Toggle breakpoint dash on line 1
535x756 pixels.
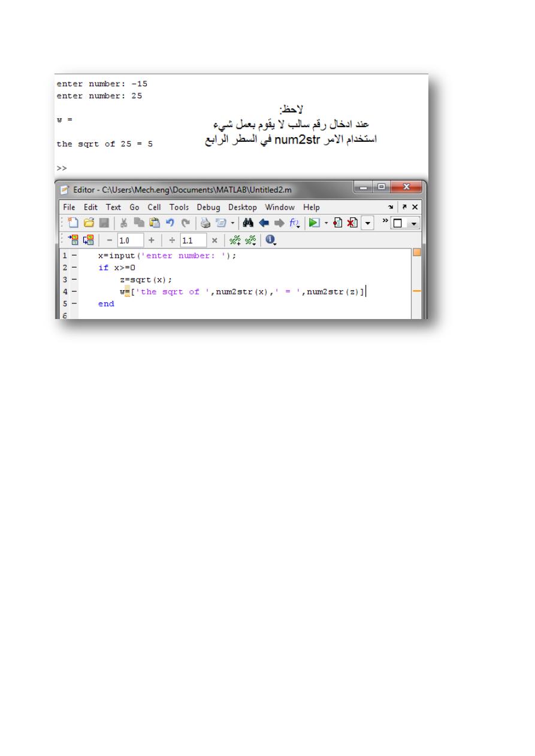73,255
